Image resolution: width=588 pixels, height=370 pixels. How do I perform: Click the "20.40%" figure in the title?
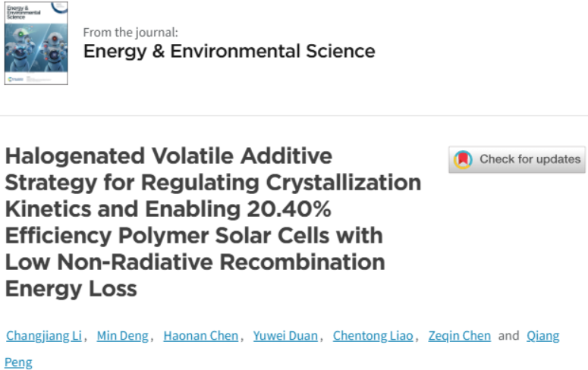point(289,209)
